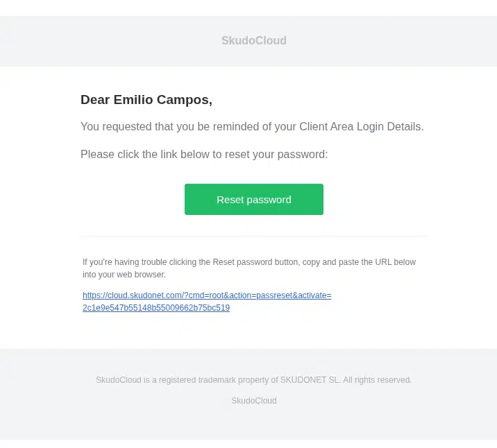This screenshot has height=448, width=497.
Task: Click the 'Please click the link below' line
Action: 204,154
